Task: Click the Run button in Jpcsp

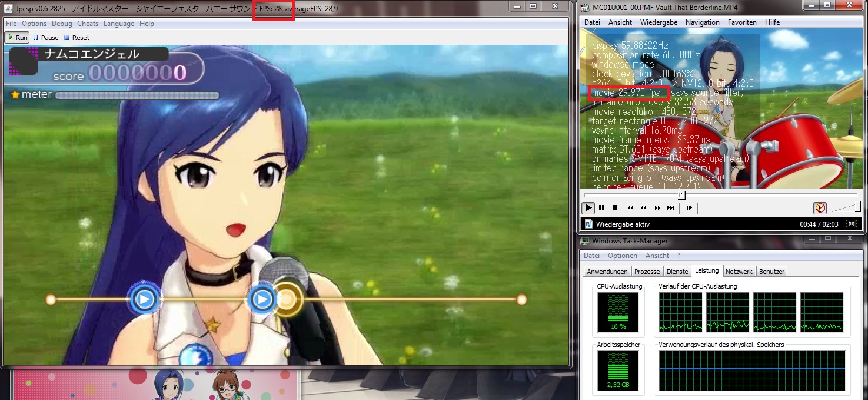Action: click(17, 38)
